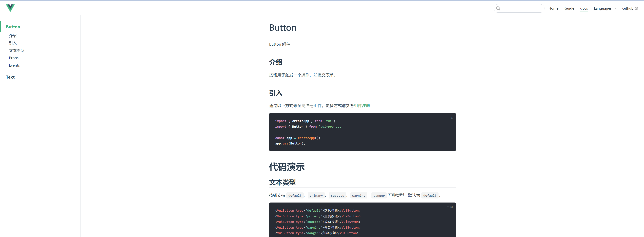Screen dimensions: 644x237
Task: Jump to Props sidebar section
Action: 14,58
